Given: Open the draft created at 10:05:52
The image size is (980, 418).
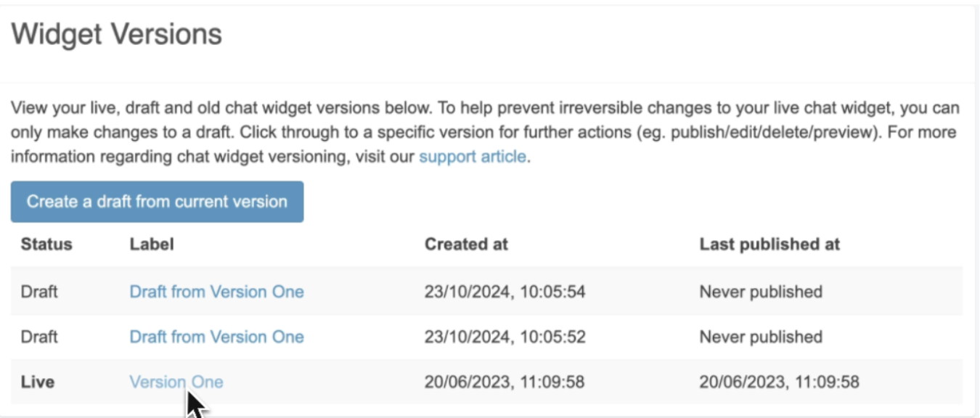Looking at the screenshot, I should click(216, 337).
